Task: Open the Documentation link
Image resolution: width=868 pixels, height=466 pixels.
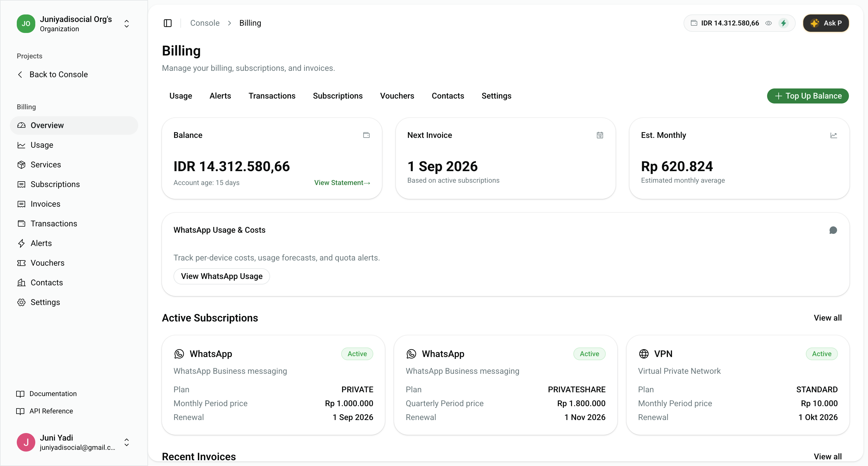Action: 47,393
